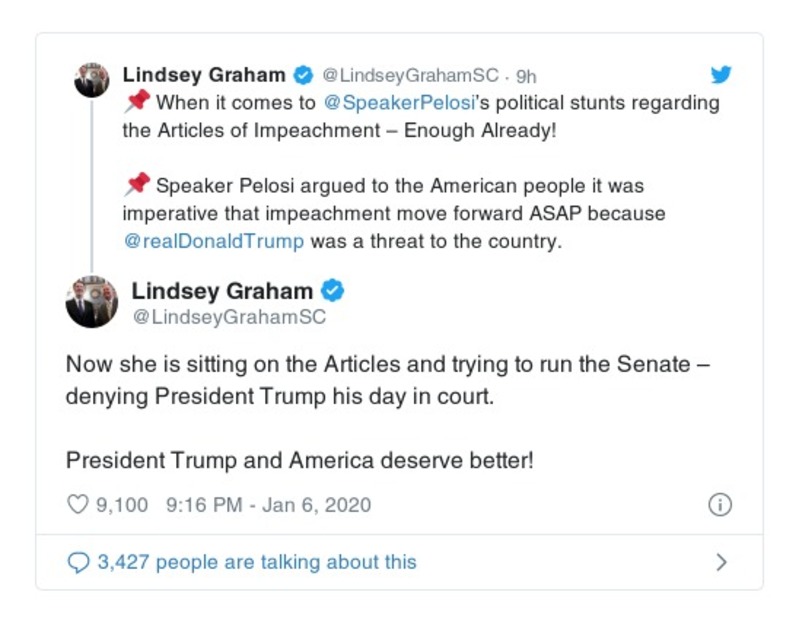The width and height of the screenshot is (799, 630).
Task: Click the first pushpin emoji in parent tweet
Action: [x=137, y=102]
